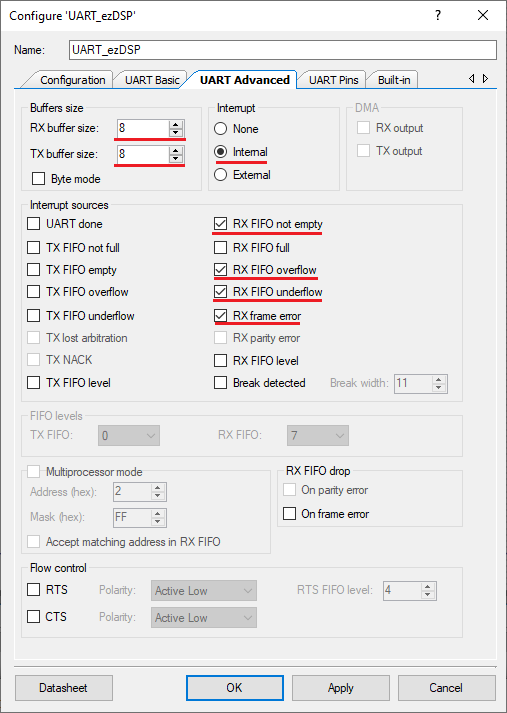Click the Name text field
The image size is (507, 713).
[283, 50]
